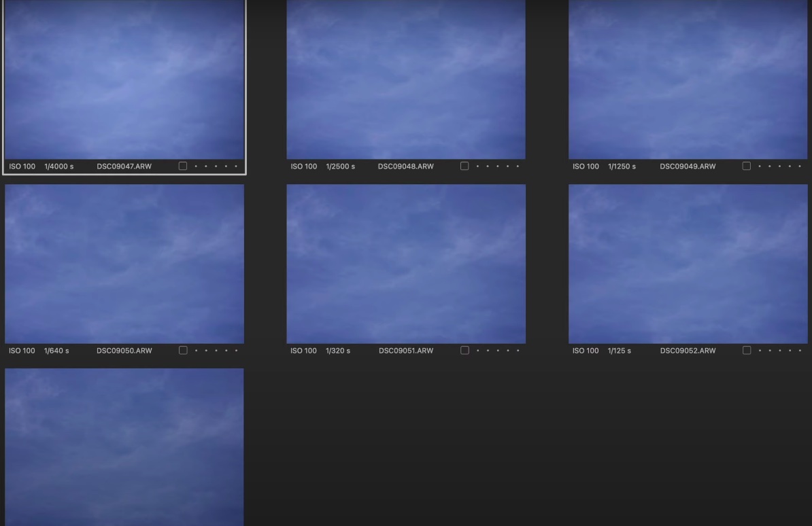The width and height of the screenshot is (812, 526).
Task: Set one-star rating dot on DSC09051.ARW
Action: point(477,351)
